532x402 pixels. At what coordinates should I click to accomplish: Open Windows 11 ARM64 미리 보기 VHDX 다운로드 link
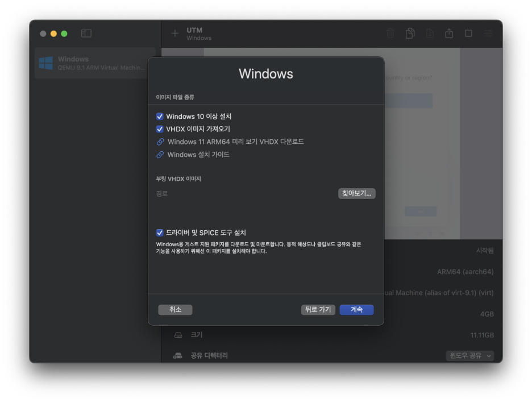point(236,142)
